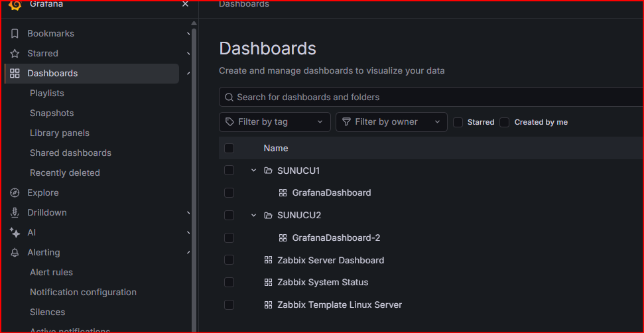Screen dimensions: 644x333
Task: Click the tag icon in Filter by tag
Action: pos(229,122)
